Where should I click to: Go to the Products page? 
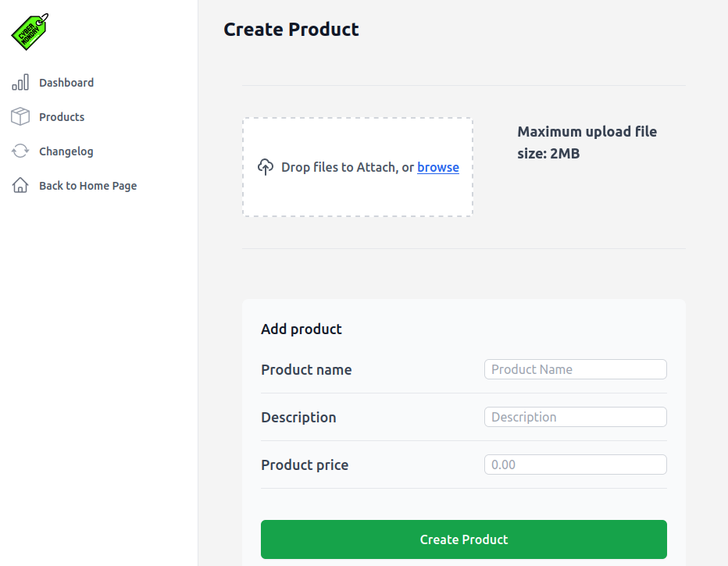coord(62,117)
